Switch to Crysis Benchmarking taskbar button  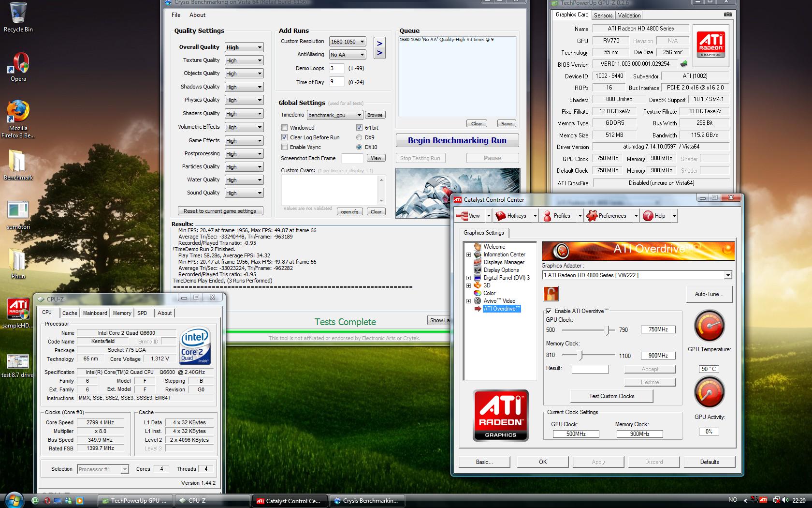pyautogui.click(x=367, y=501)
